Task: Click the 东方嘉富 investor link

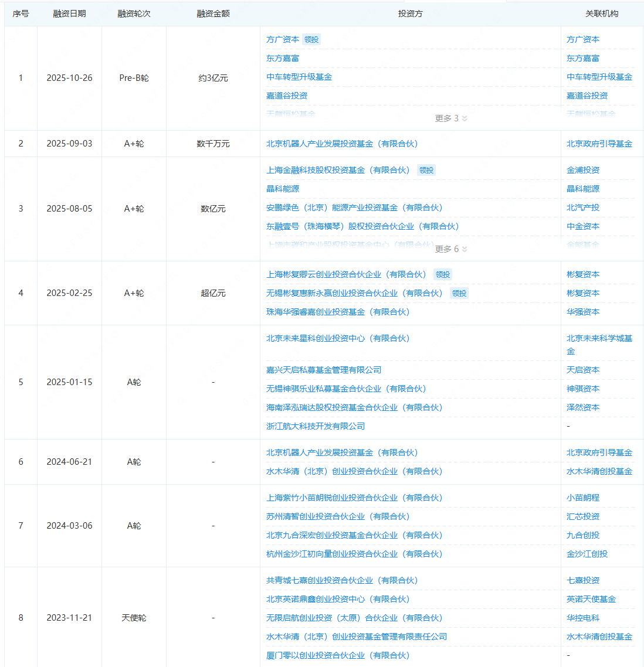Action: 283,58
